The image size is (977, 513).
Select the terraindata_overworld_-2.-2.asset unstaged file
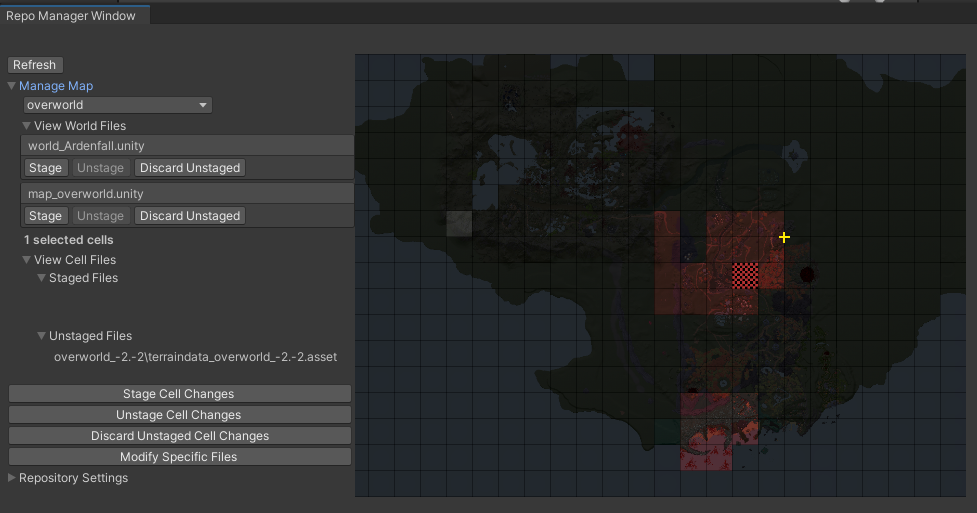coord(196,357)
